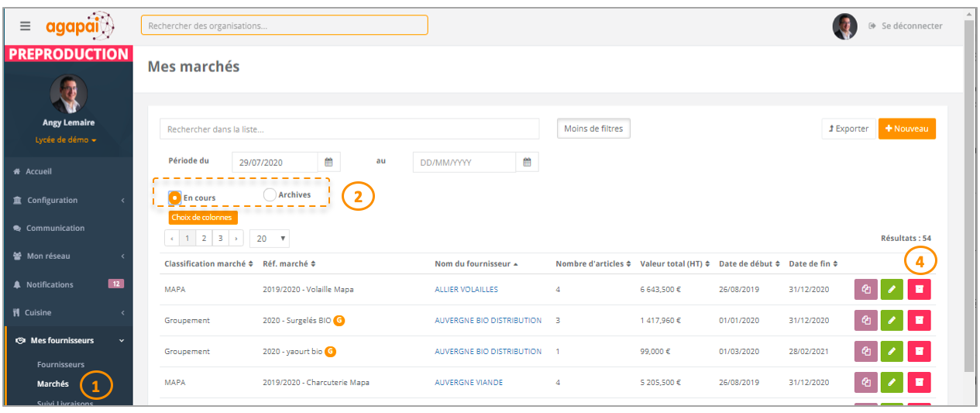Screen dimensions: 980x413
Task: Open calendar icon for Période du date
Action: click(328, 162)
